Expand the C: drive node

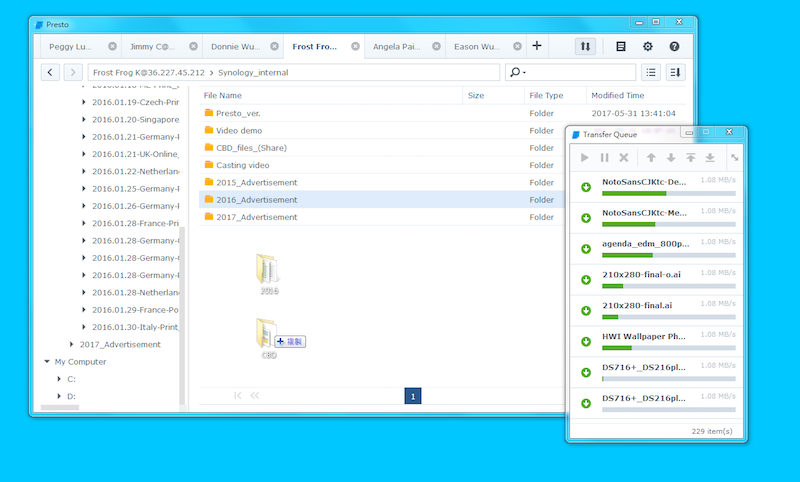59,379
